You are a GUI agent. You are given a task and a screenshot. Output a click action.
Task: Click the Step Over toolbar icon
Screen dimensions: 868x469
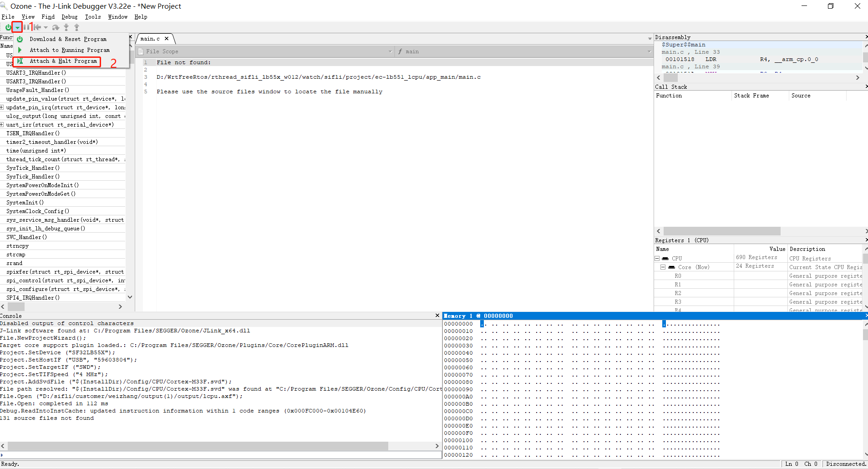click(56, 27)
